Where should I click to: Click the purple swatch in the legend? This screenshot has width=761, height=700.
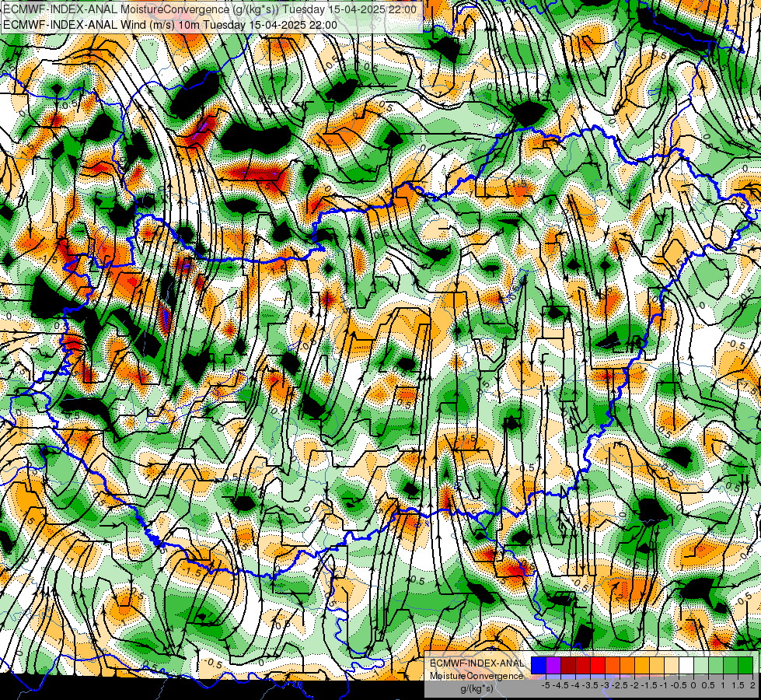tap(553, 666)
